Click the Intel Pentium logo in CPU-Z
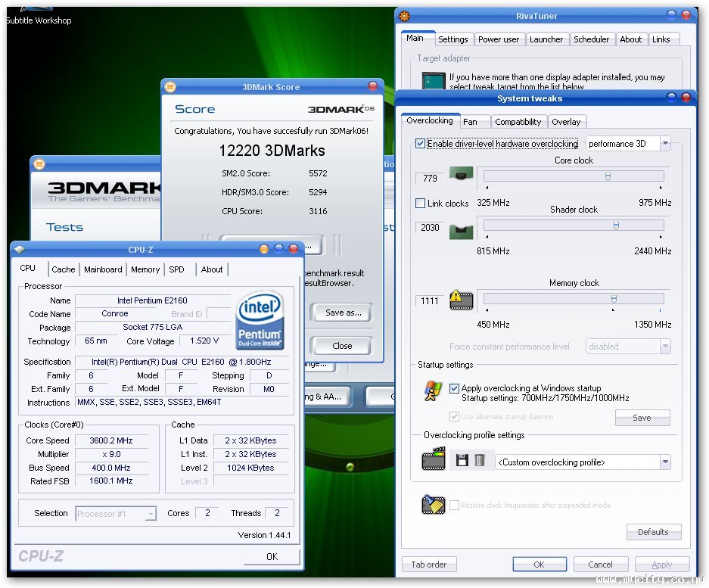Screen dimensions: 709x588 coord(260,320)
